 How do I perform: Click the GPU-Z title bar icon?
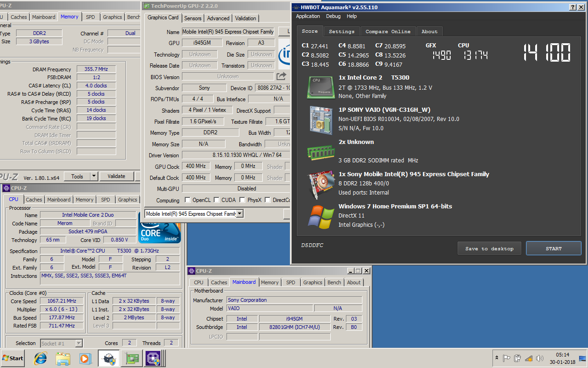(x=147, y=6)
